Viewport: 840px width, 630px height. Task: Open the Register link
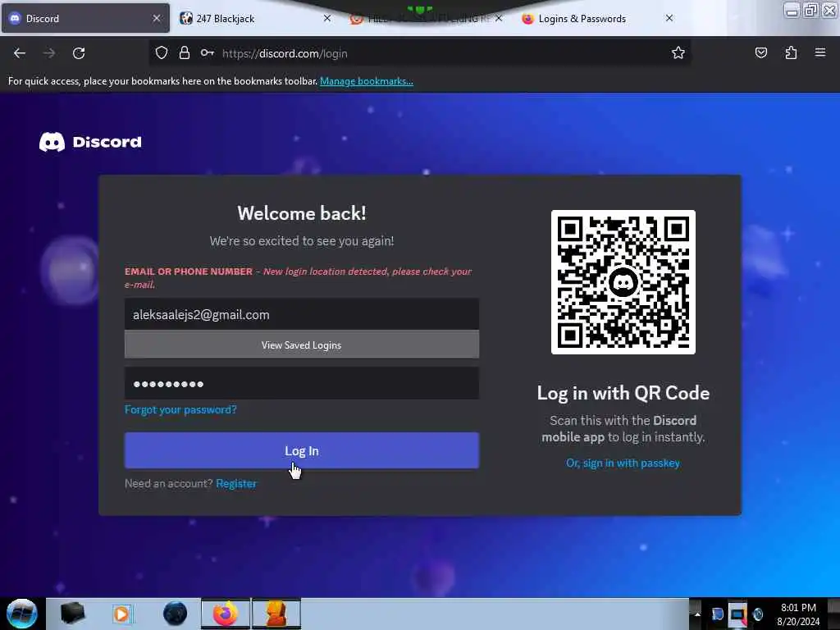pyautogui.click(x=236, y=483)
